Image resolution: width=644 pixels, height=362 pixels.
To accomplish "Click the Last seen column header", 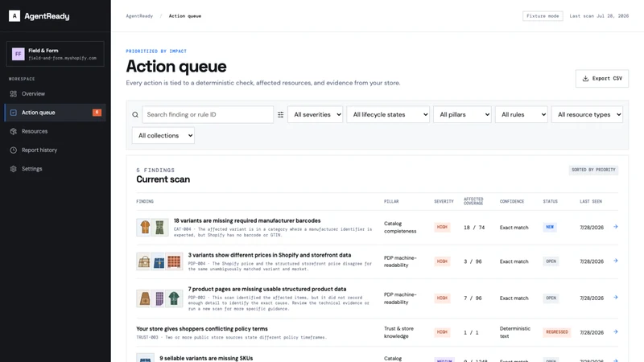I will tap(591, 202).
